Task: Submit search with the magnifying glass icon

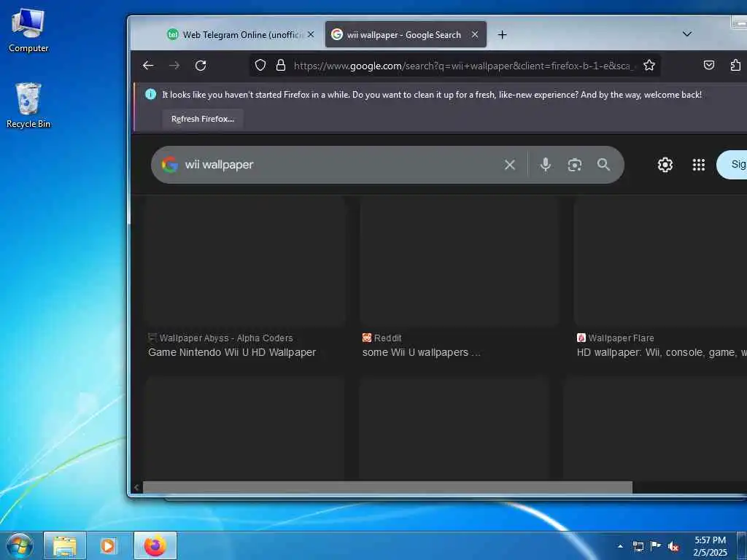Action: [603, 165]
